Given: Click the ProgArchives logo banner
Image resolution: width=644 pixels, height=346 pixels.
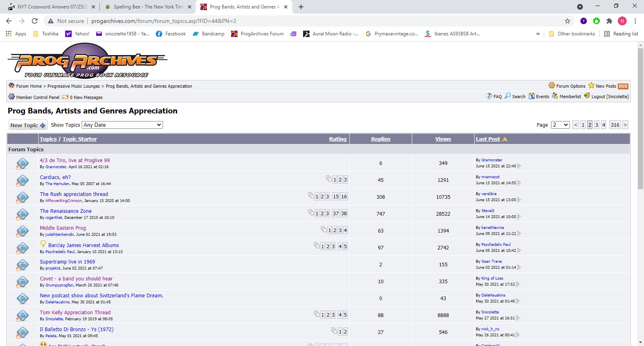Looking at the screenshot, I should point(87,61).
